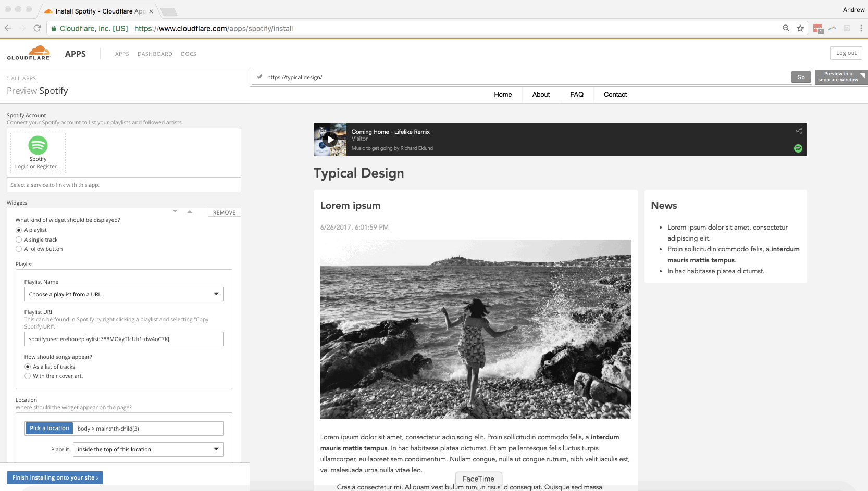Click the 'Typical Design' site title

coord(358,173)
